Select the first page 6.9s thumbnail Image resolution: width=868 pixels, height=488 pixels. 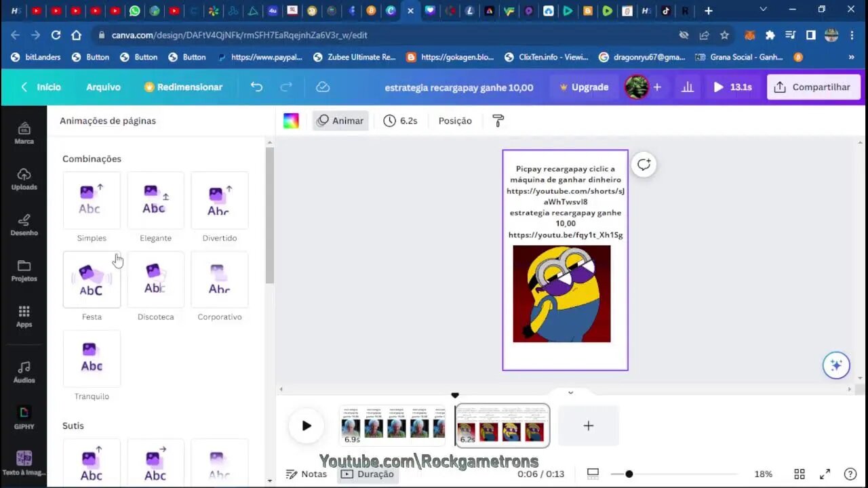[x=393, y=426]
